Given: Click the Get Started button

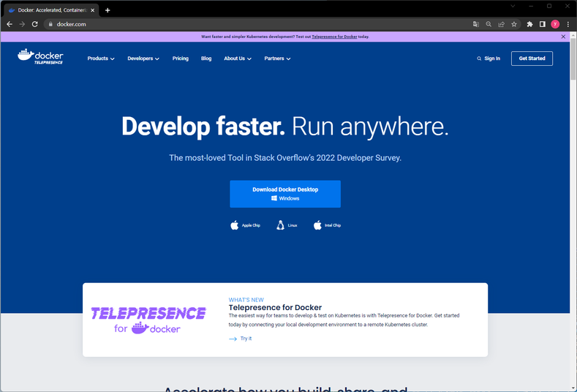Looking at the screenshot, I should pos(532,59).
